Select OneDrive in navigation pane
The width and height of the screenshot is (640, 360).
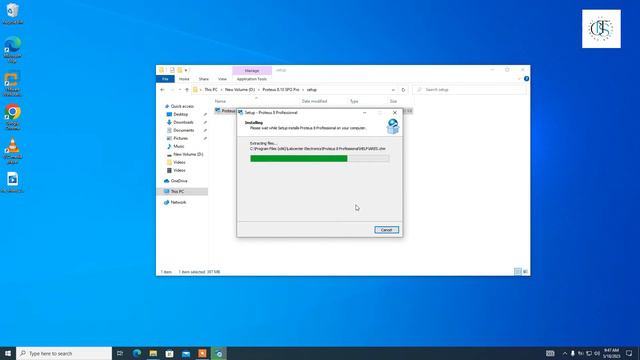point(179,181)
